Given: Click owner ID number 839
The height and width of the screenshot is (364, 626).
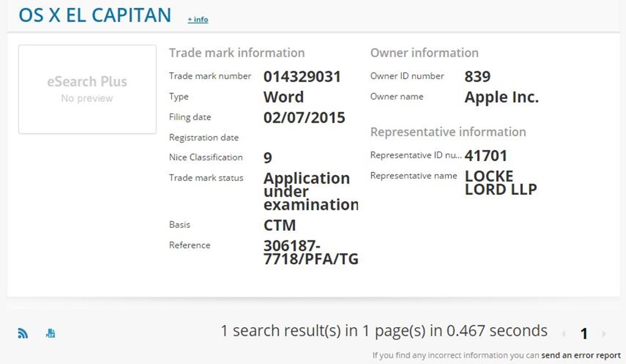Looking at the screenshot, I should [478, 76].
